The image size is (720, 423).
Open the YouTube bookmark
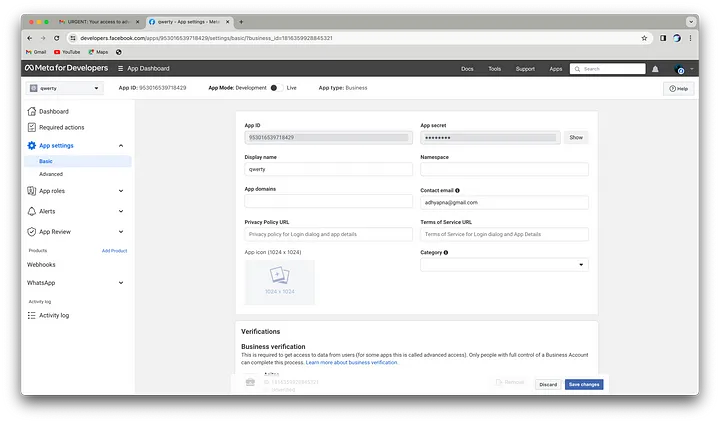pos(67,52)
